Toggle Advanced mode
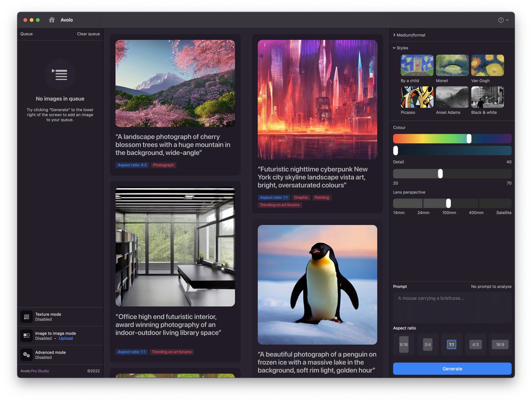The image size is (532, 401). coord(60,355)
